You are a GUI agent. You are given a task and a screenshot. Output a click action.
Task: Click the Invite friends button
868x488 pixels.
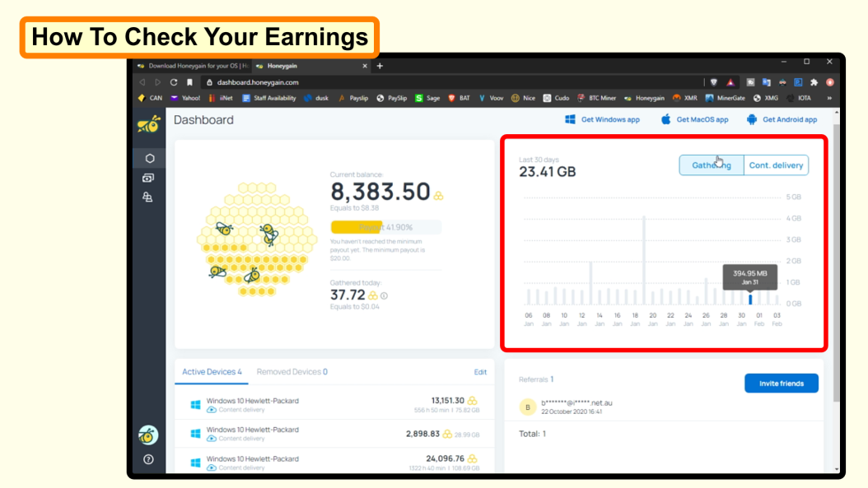(781, 383)
